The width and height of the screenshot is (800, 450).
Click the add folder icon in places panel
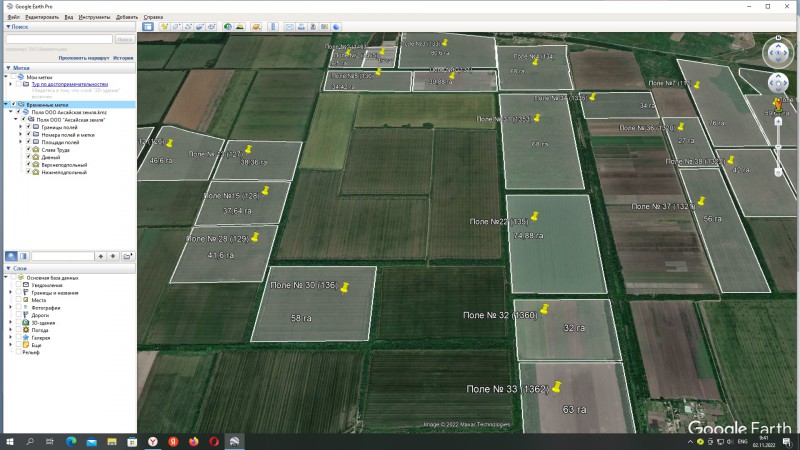coord(128,256)
